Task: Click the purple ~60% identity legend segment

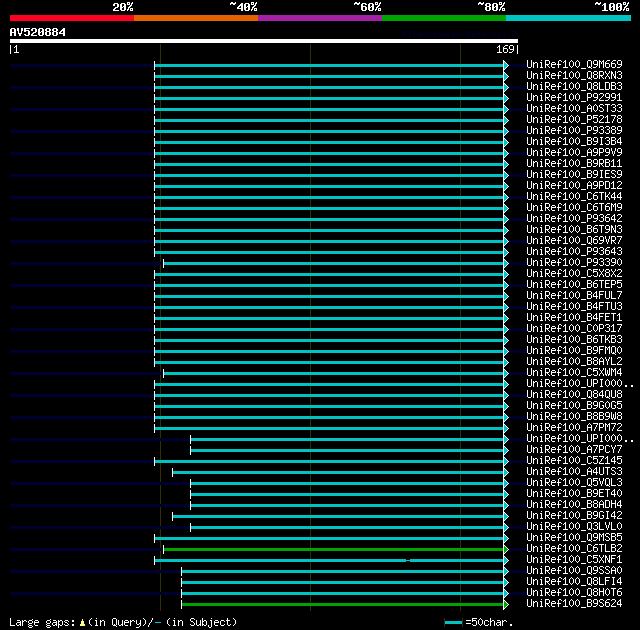Action: click(320, 18)
